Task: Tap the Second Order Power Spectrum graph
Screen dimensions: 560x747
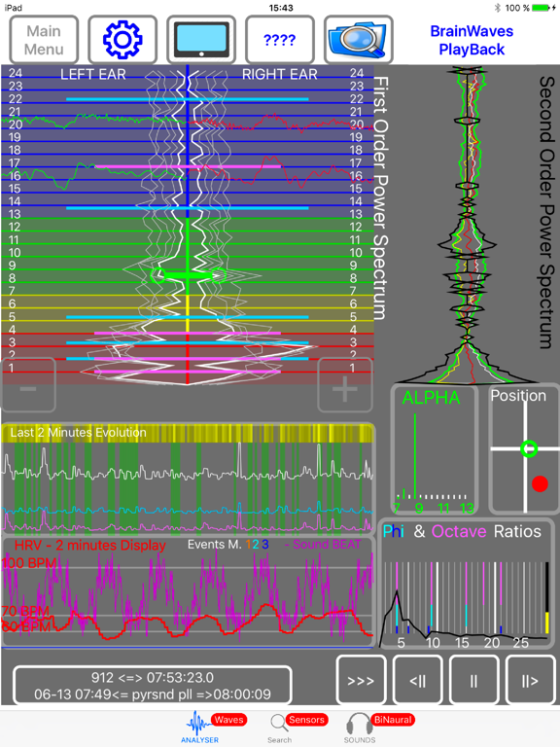Action: point(468,225)
